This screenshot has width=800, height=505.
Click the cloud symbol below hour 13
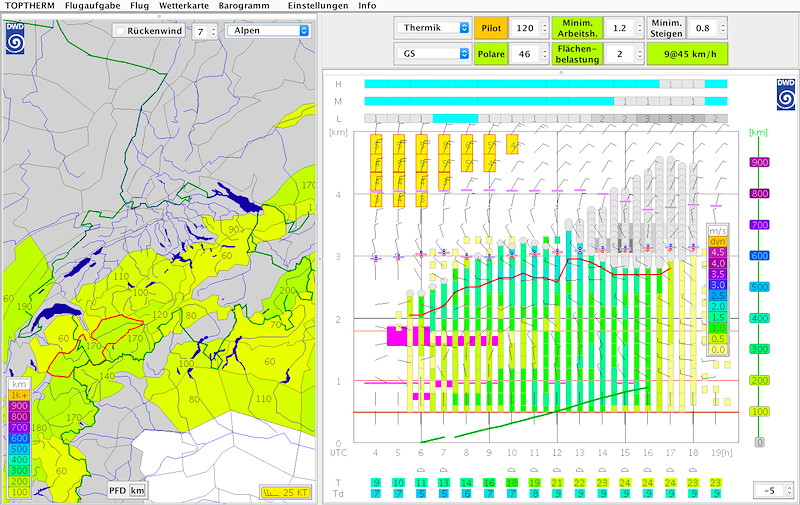click(580, 470)
